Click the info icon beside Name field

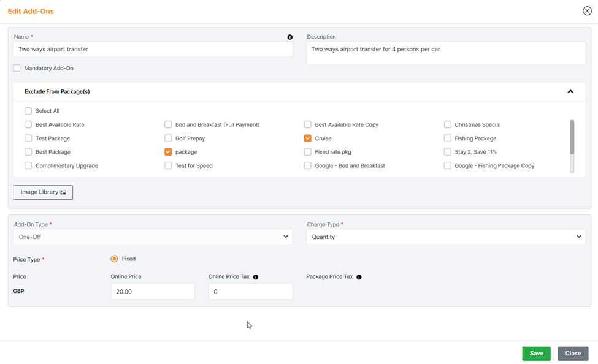tap(290, 37)
